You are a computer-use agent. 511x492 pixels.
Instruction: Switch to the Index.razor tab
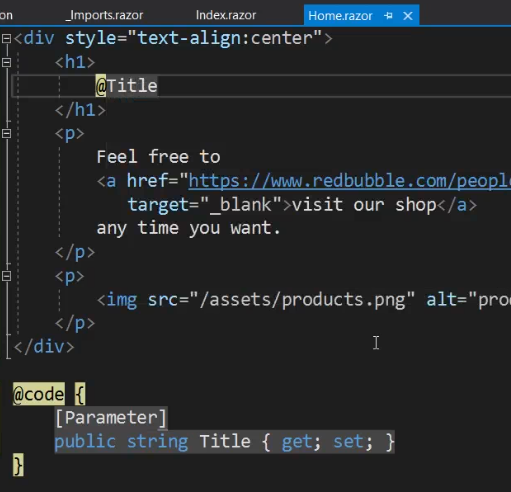tap(226, 15)
